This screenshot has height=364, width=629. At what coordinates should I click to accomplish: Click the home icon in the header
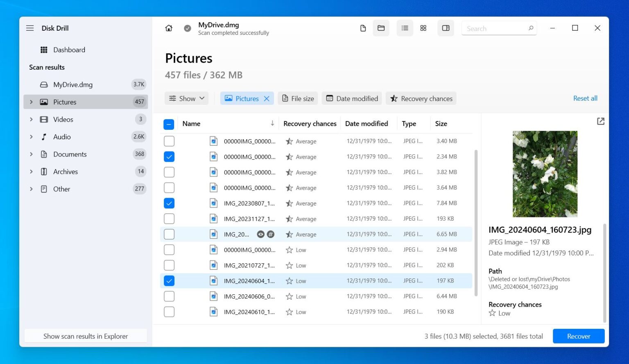(x=169, y=28)
